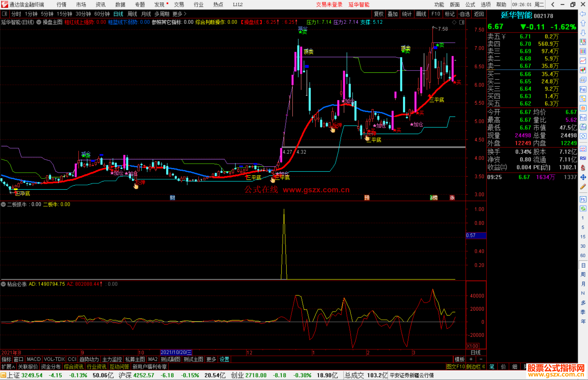Image resolution: width=588 pixels, height=380 pixels.
Task: Open the 公式 menu at top right
Action: (x=470, y=5)
